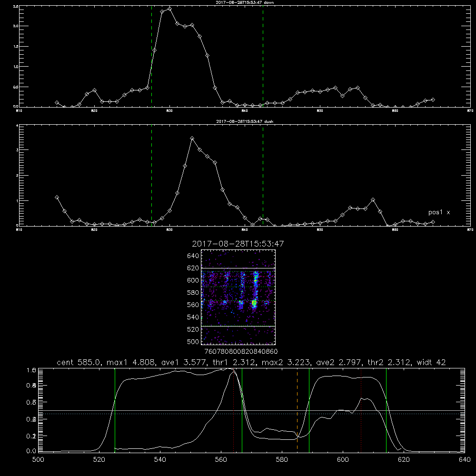Click spectrogram y-axis label 620

click(x=193, y=268)
